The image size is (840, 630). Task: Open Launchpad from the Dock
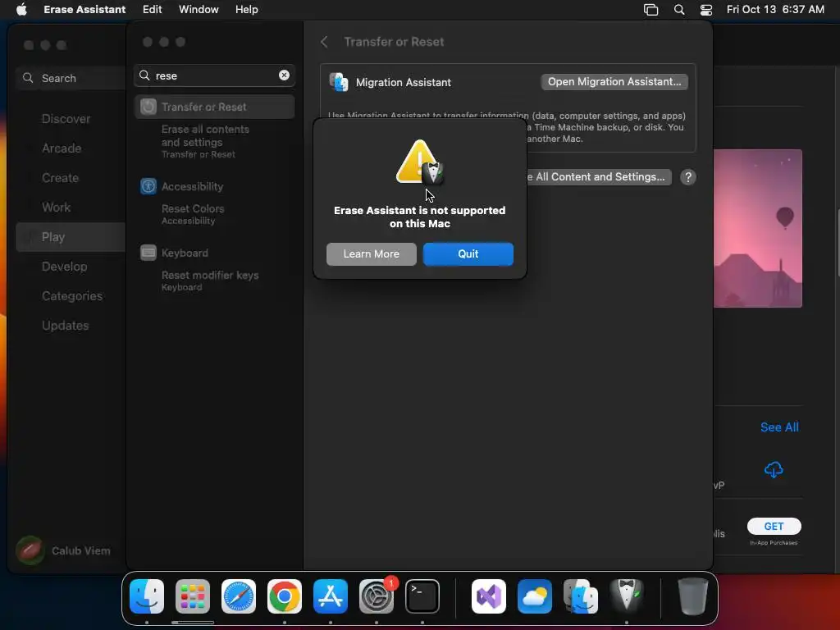click(193, 596)
